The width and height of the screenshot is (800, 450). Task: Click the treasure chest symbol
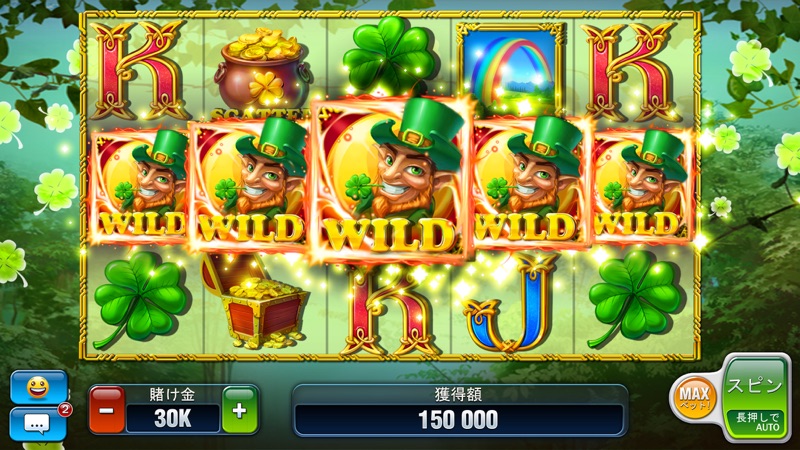point(254,301)
